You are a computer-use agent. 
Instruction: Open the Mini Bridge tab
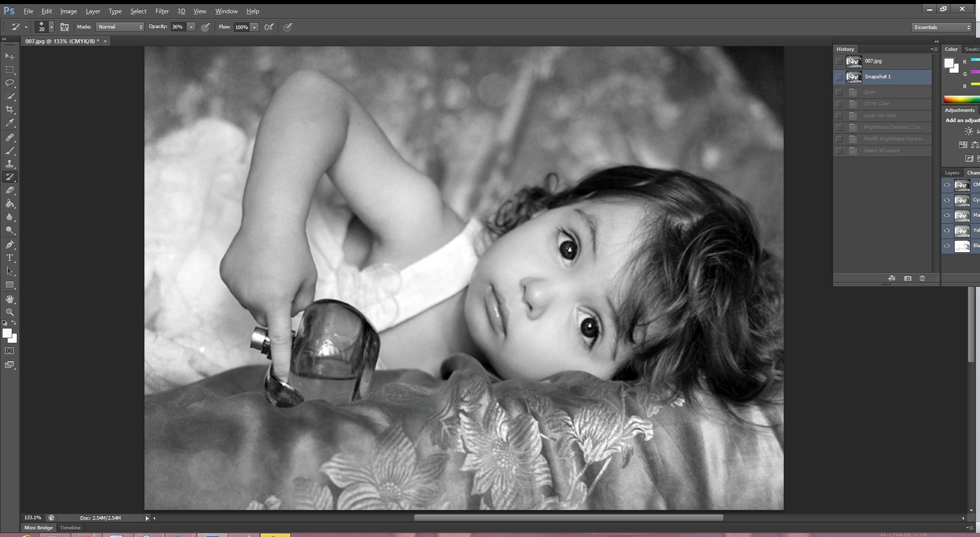coord(39,528)
